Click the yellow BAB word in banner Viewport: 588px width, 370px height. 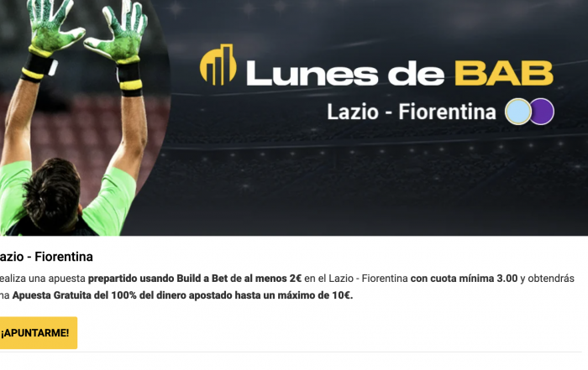click(504, 73)
